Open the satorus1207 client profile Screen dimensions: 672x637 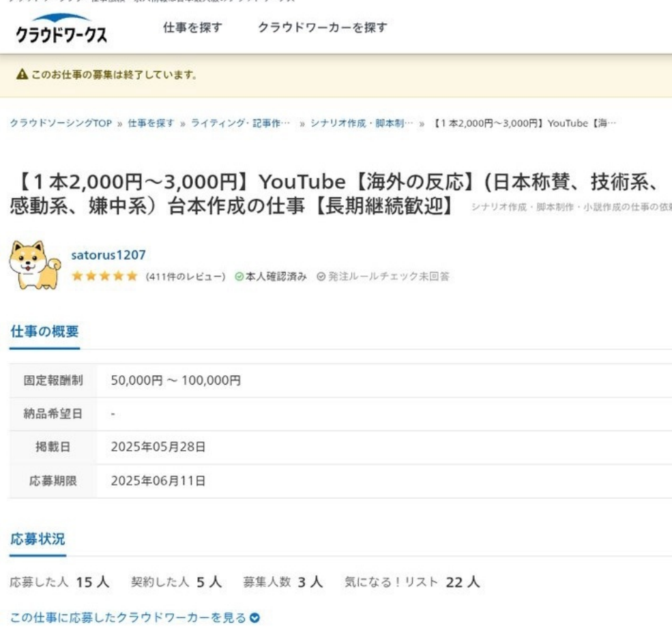pos(108,255)
